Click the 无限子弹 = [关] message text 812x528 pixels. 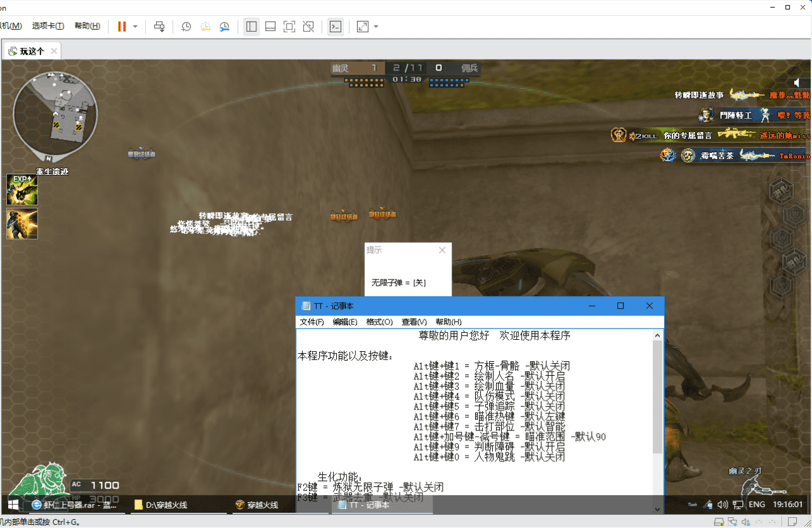(x=398, y=283)
